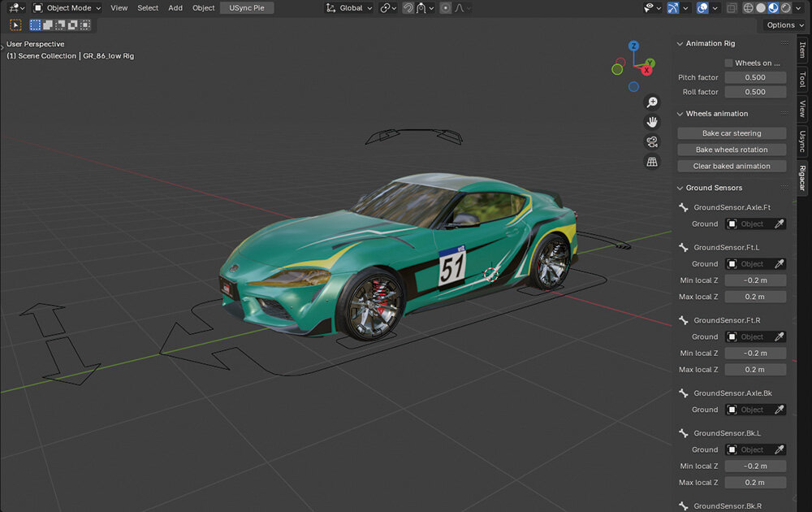Image resolution: width=812 pixels, height=512 pixels.
Task: Enable material preview shading sphere
Action: (774, 8)
